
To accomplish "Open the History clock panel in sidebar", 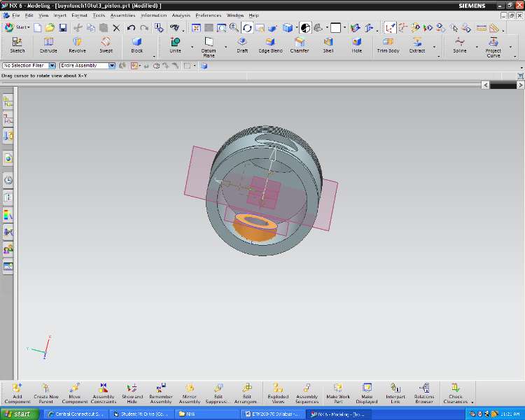I will coord(8,180).
